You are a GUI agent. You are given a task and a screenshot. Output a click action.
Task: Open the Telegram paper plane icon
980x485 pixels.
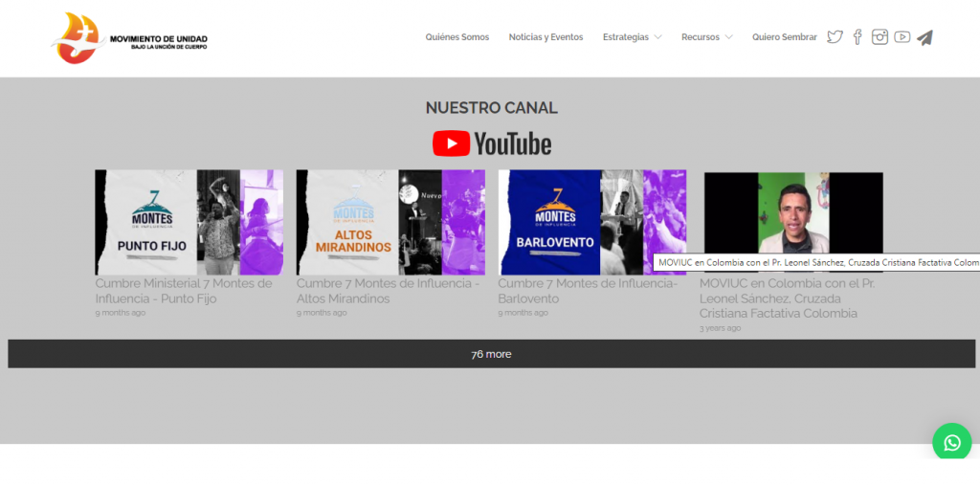[x=924, y=37]
